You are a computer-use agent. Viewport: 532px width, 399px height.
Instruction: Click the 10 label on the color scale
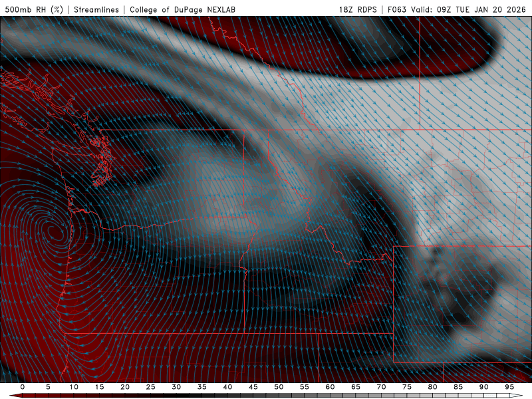(x=74, y=387)
